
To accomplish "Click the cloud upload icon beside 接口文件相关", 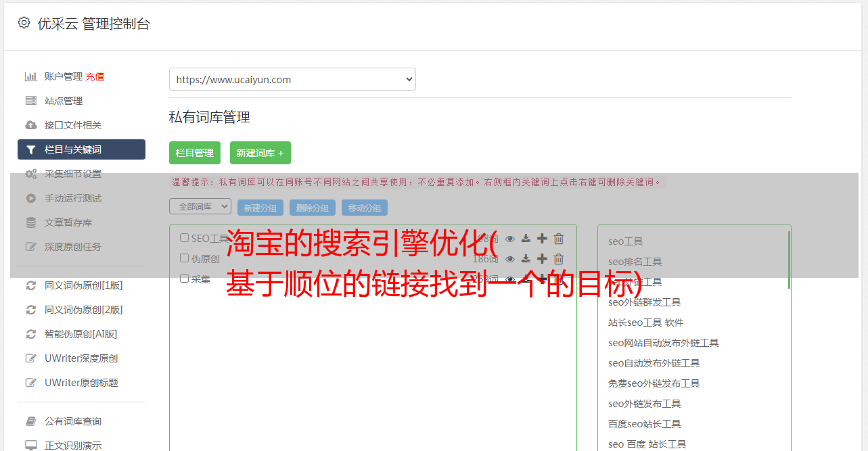I will click(30, 125).
